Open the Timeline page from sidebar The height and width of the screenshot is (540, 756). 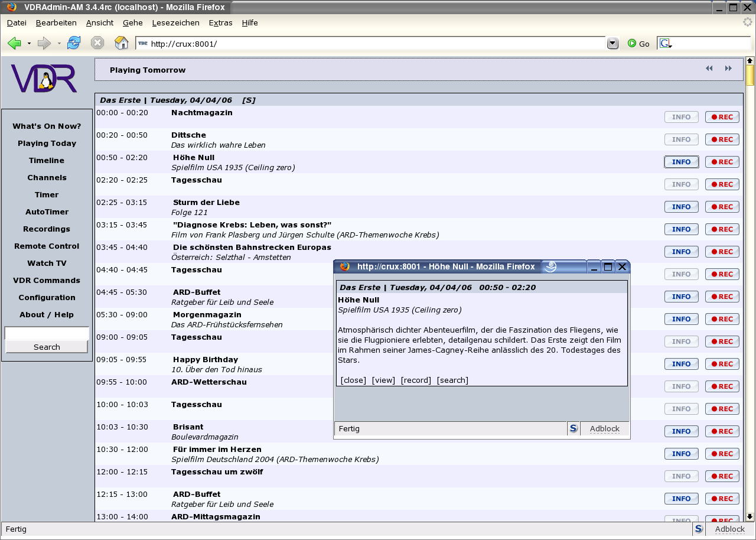tap(47, 160)
